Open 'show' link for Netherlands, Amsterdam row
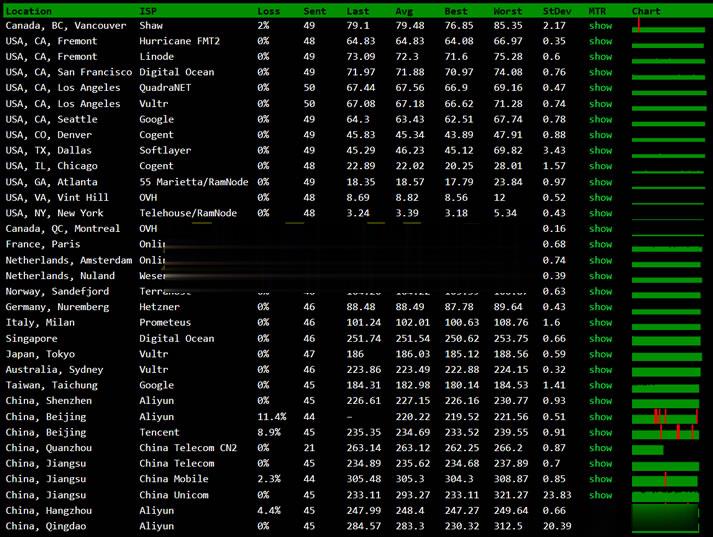 600,261
